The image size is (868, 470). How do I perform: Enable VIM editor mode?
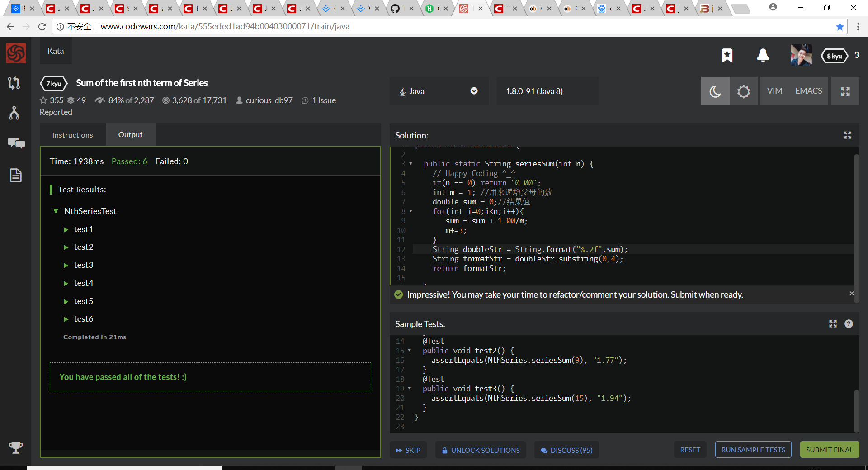[774, 91]
